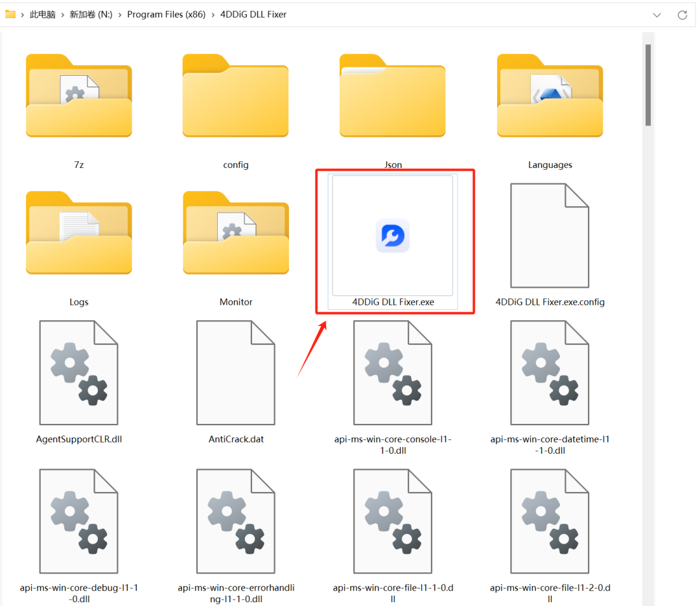Click the vertical scrollbar thumb
The image size is (700, 606).
point(647,85)
